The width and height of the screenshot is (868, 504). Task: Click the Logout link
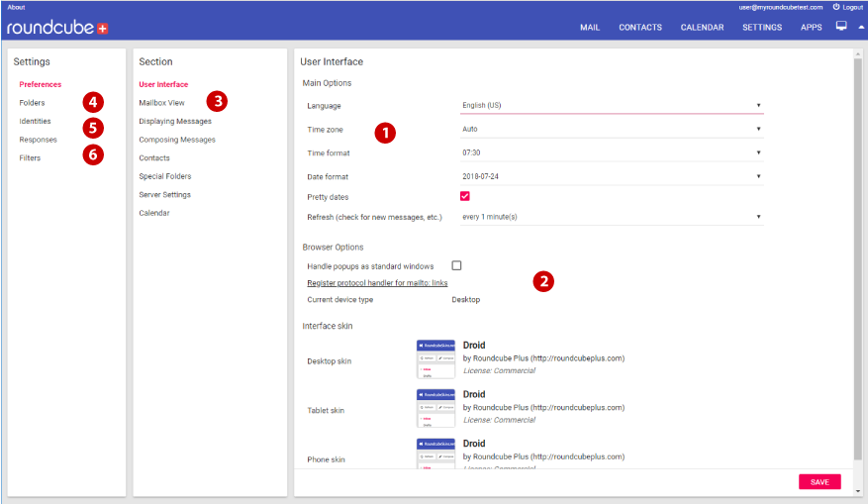point(852,7)
